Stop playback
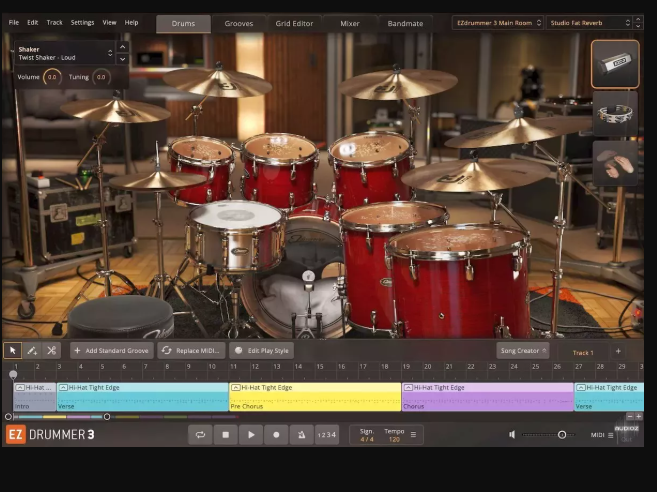Screen dimensions: 657x492 [225, 435]
